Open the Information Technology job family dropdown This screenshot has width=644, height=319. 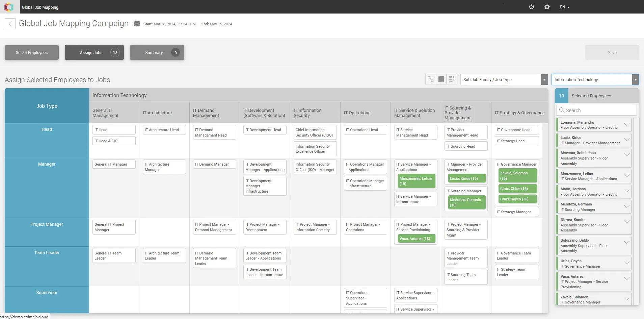[x=635, y=79]
